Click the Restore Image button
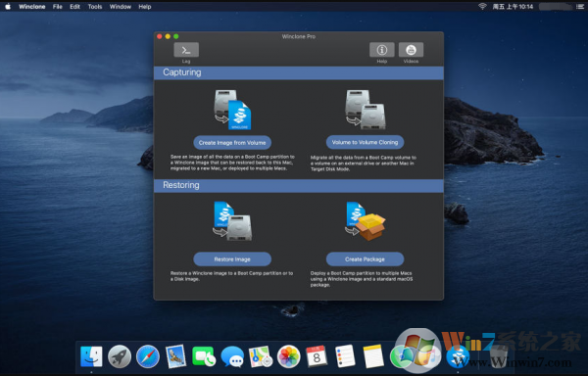The width and height of the screenshot is (588, 376). pyautogui.click(x=232, y=259)
